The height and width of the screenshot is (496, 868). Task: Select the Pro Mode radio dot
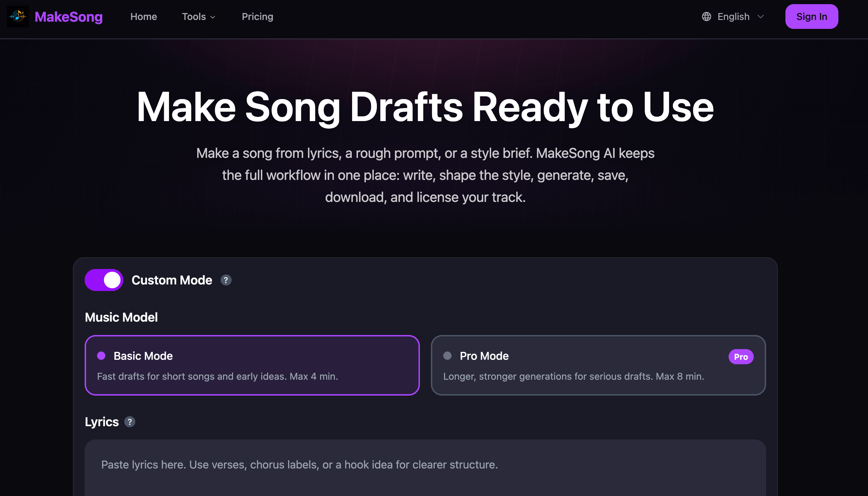[x=447, y=356]
